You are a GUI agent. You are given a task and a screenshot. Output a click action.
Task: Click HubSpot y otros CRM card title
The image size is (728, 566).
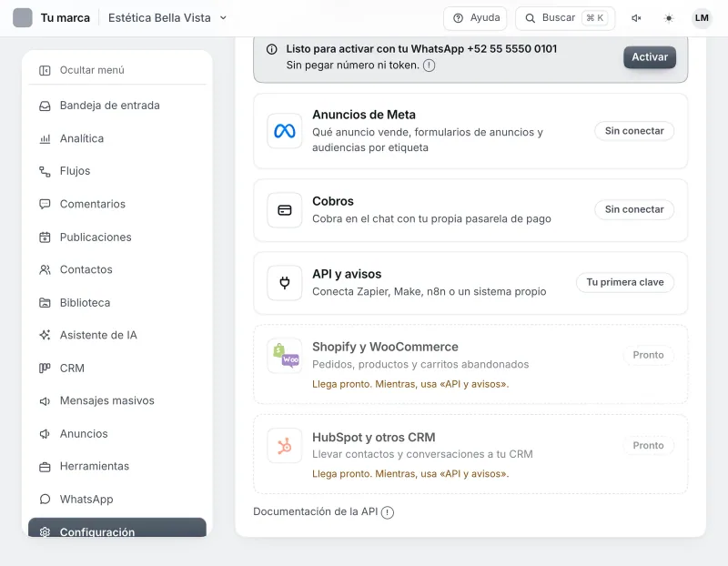point(374,438)
